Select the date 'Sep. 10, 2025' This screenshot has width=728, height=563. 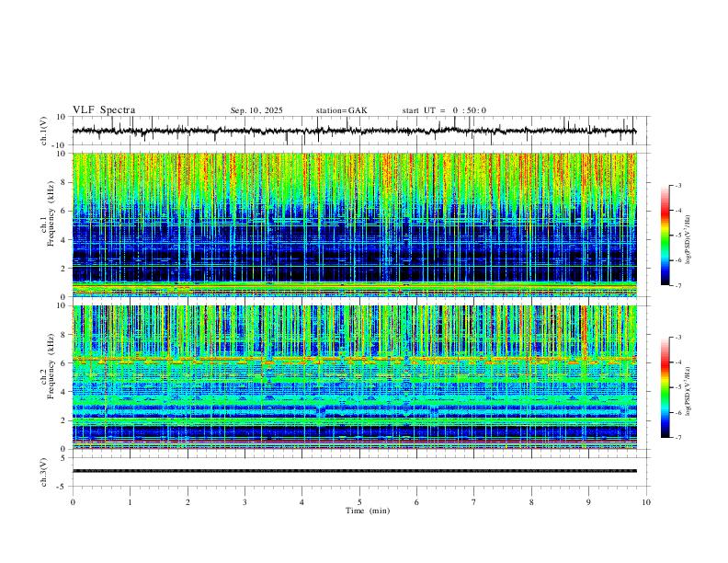point(256,110)
